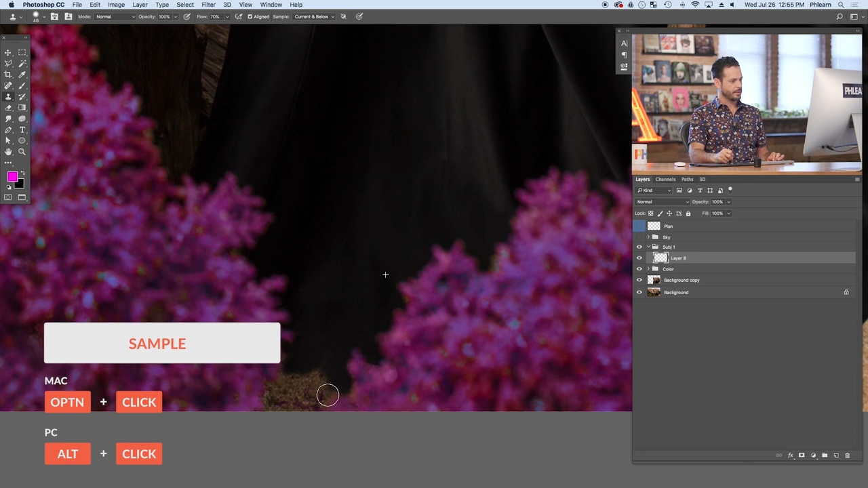
Task: Hide the Background layer eye
Action: click(639, 292)
